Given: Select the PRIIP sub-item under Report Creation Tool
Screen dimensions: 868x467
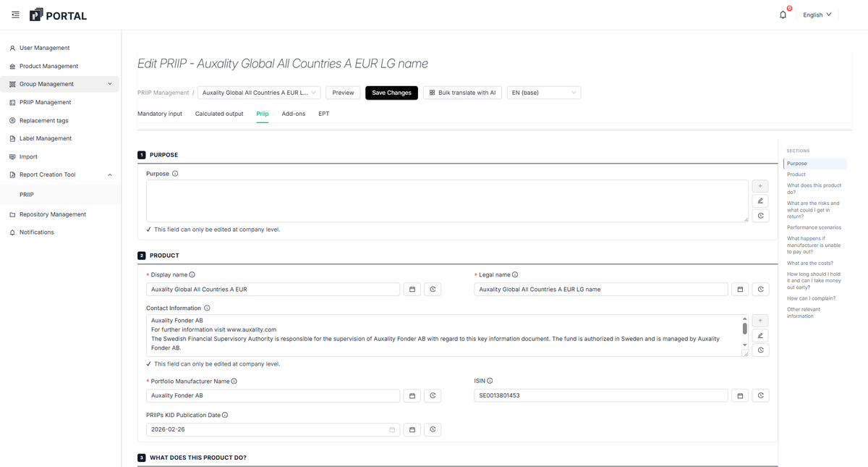Looking at the screenshot, I should click(27, 195).
